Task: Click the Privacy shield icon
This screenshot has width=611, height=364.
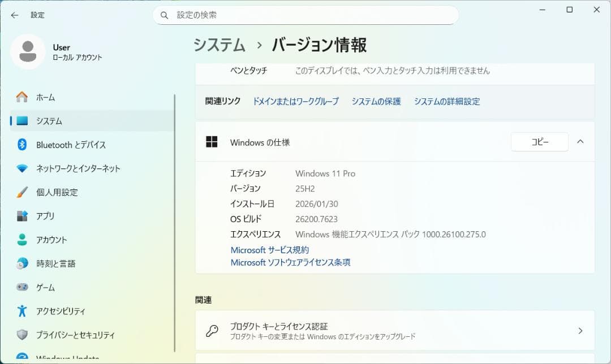Action: (22, 335)
